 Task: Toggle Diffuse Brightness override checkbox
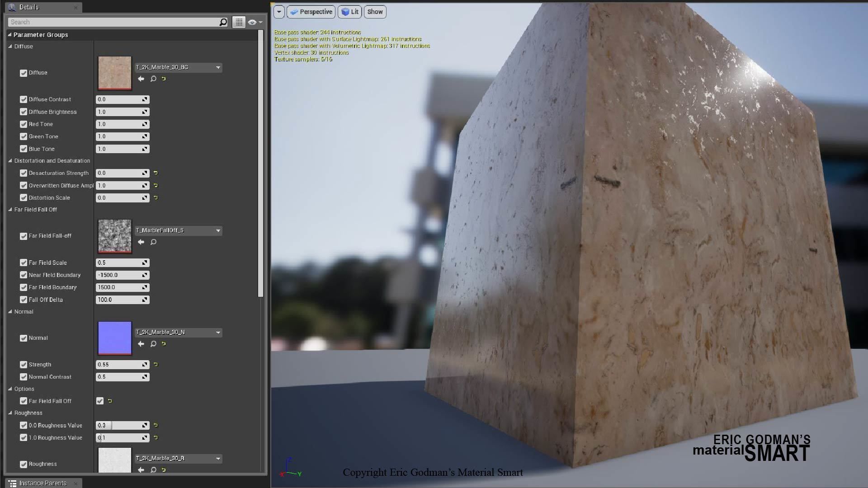24,112
